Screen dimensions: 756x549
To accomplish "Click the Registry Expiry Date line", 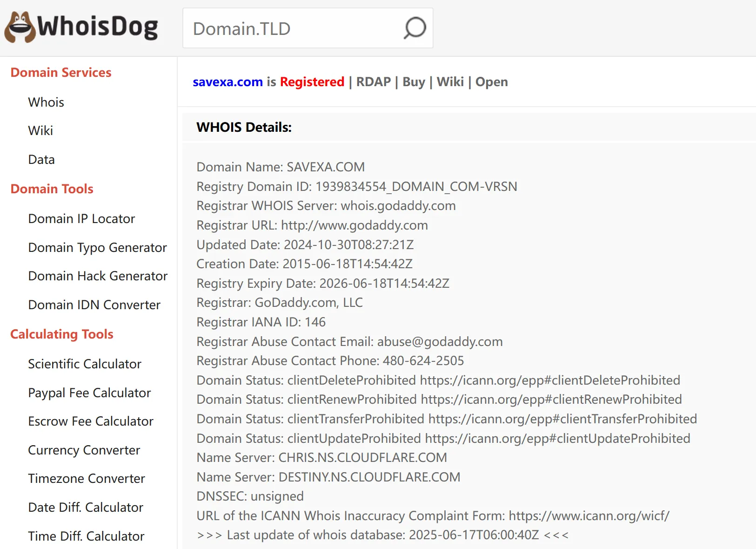I will click(x=323, y=283).
